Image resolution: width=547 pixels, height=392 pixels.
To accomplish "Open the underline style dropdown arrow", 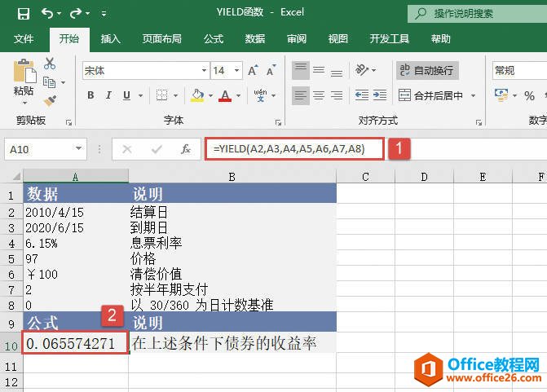I will pyautogui.click(x=140, y=95).
